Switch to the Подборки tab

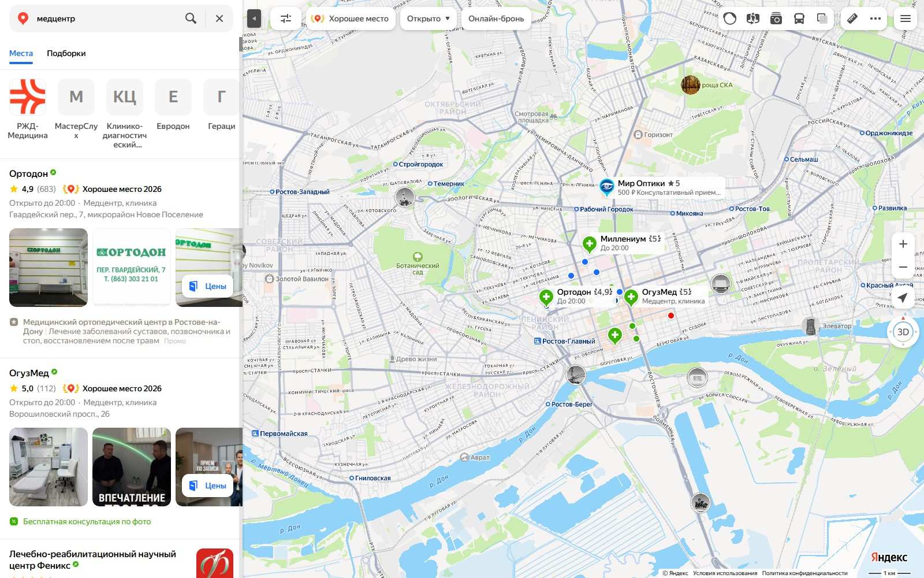pyautogui.click(x=66, y=53)
